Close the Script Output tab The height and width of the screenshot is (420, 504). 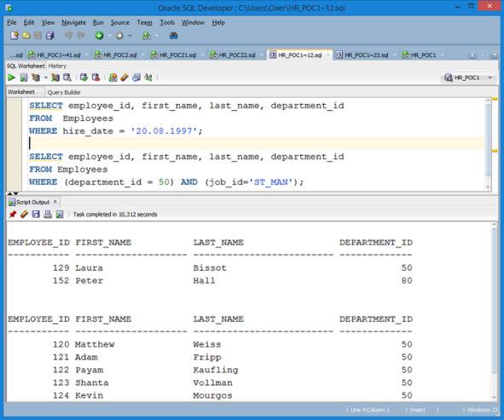tap(55, 201)
